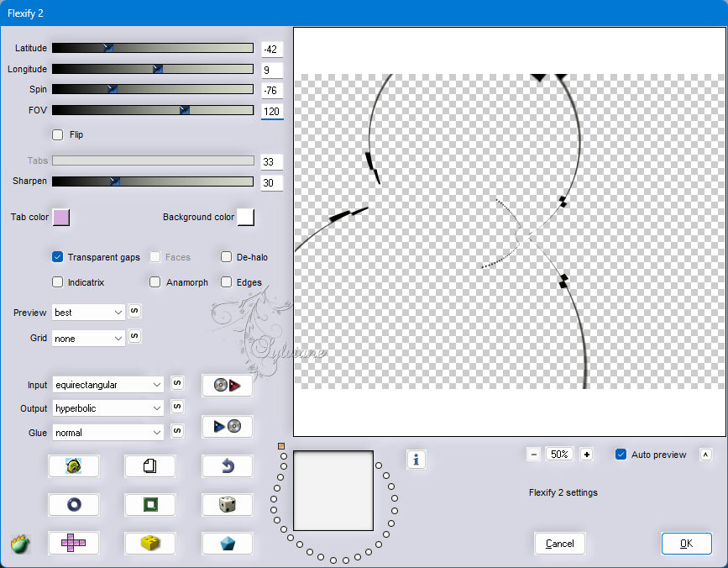Open the pink Tab color swatch
This screenshot has width=728, height=568.
pos(61,218)
